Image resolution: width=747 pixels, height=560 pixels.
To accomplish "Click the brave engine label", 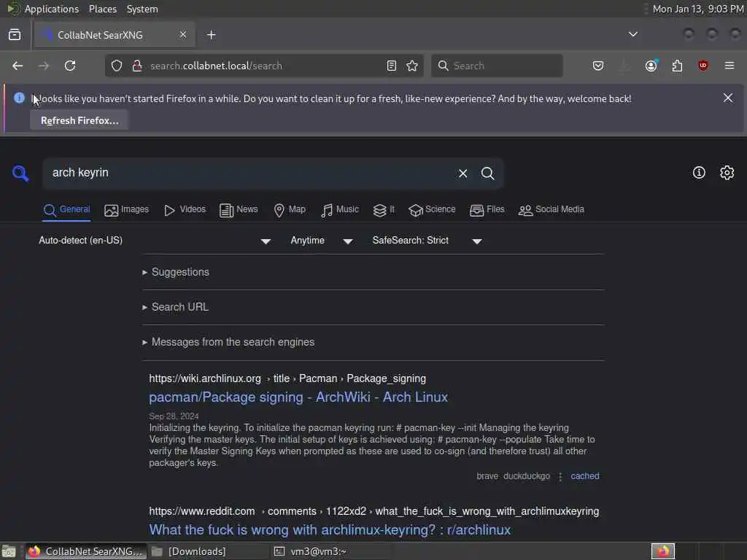I will tap(487, 476).
